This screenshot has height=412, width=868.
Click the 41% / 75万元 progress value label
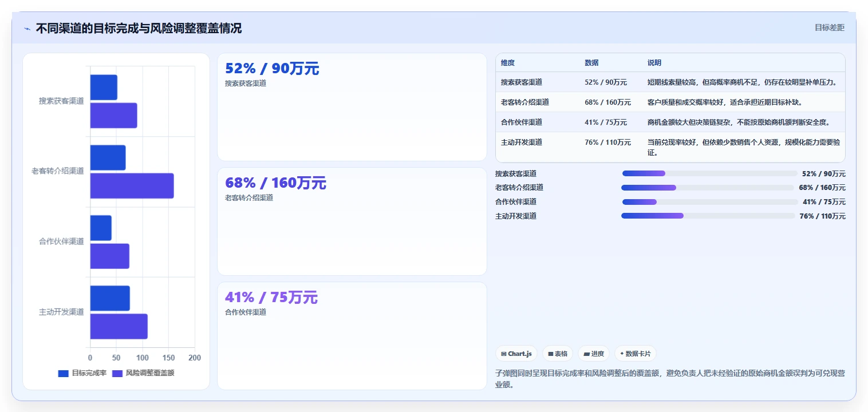coord(824,202)
